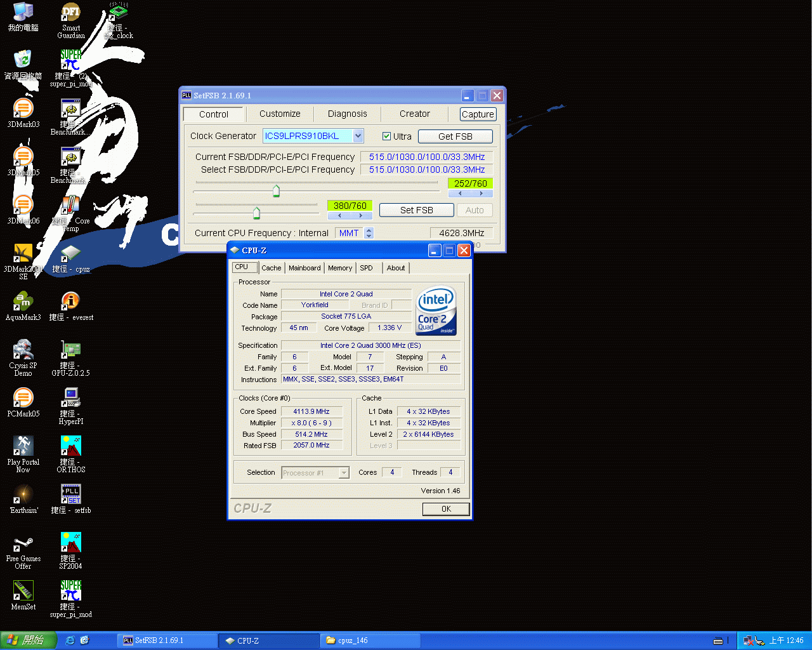Click the Set FSB button
This screenshot has width=812, height=650.
click(416, 210)
